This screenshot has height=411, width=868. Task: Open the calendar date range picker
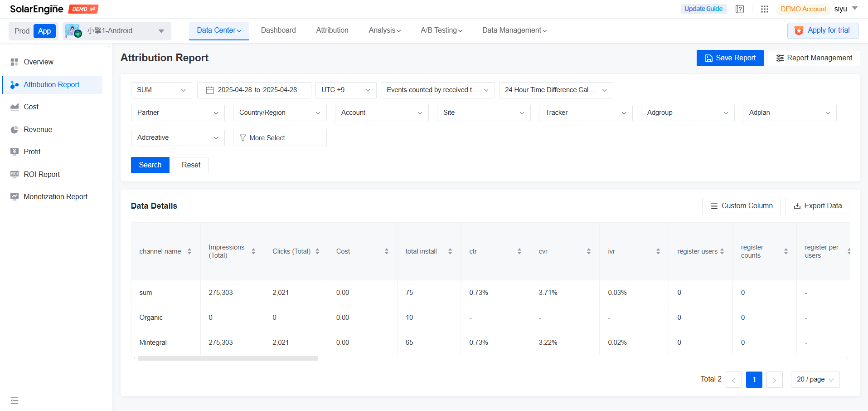[x=209, y=90]
